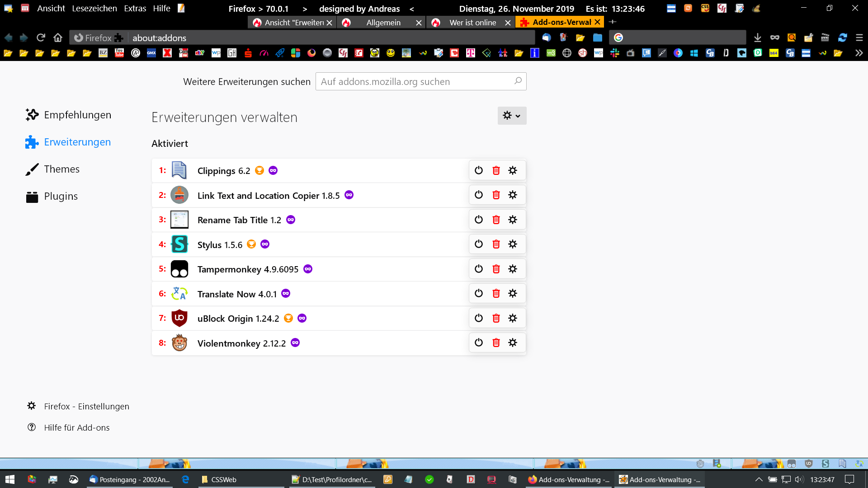This screenshot has width=868, height=488.
Task: Disable Link Text and Location Copier
Action: (479, 195)
